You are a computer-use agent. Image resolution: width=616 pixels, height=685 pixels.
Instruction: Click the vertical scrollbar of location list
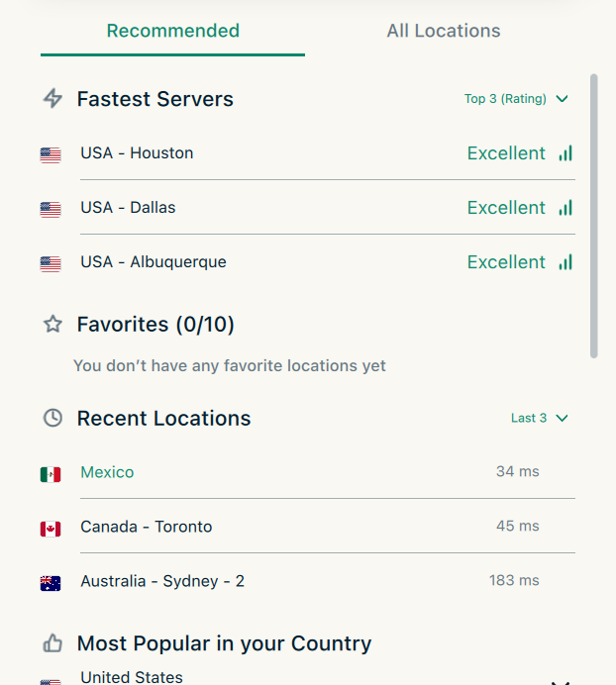click(593, 216)
